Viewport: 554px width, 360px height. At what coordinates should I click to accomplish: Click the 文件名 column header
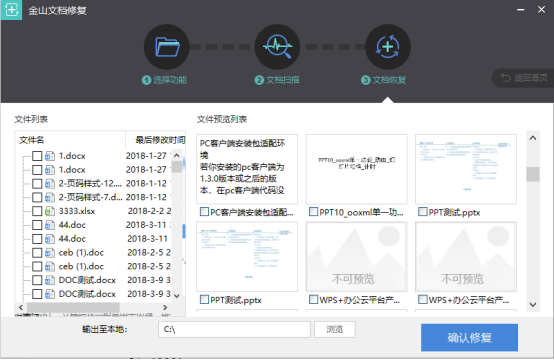pyautogui.click(x=32, y=140)
